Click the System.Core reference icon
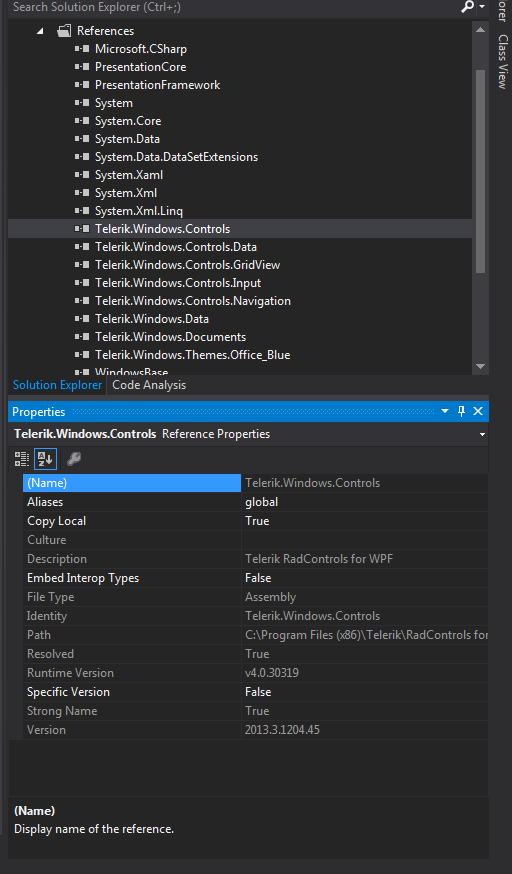This screenshot has height=874, width=512. point(82,121)
